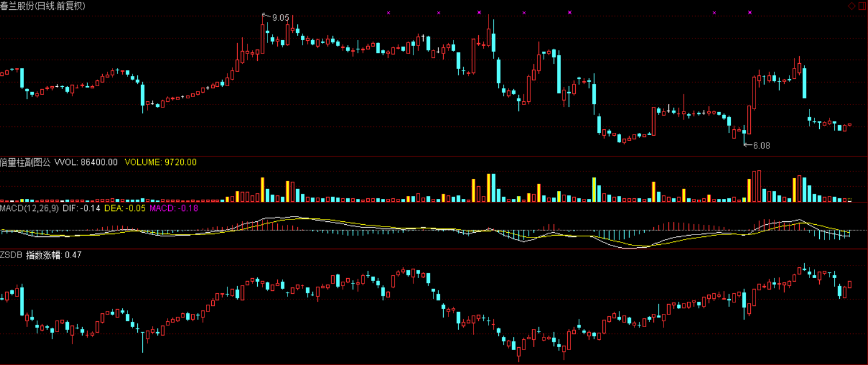The height and width of the screenshot is (365, 868).
Task: Click the 指数涨幅: 0.47 readout
Action: click(x=53, y=255)
